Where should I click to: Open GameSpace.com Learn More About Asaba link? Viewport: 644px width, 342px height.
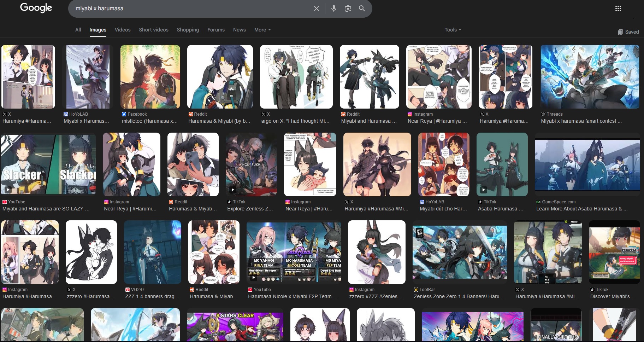pyautogui.click(x=582, y=209)
